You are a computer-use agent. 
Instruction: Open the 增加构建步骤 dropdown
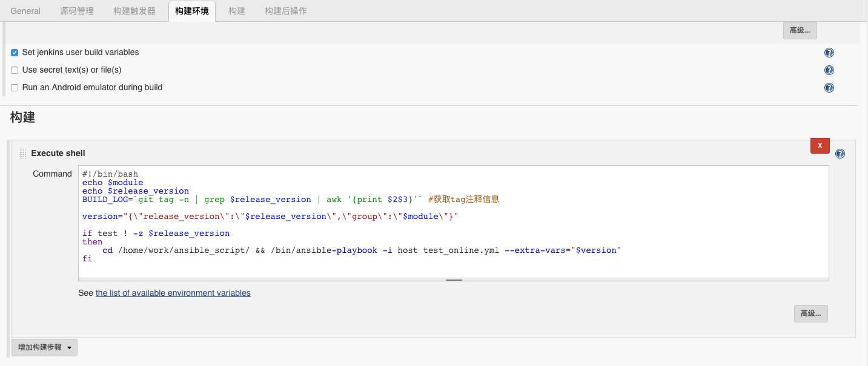point(44,347)
